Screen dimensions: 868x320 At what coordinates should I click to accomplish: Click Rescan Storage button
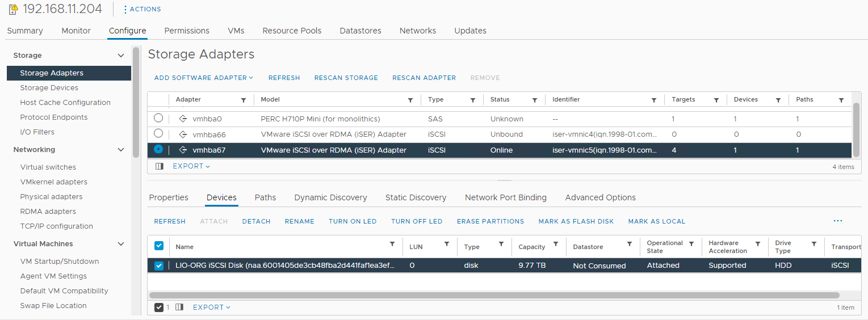tap(346, 78)
